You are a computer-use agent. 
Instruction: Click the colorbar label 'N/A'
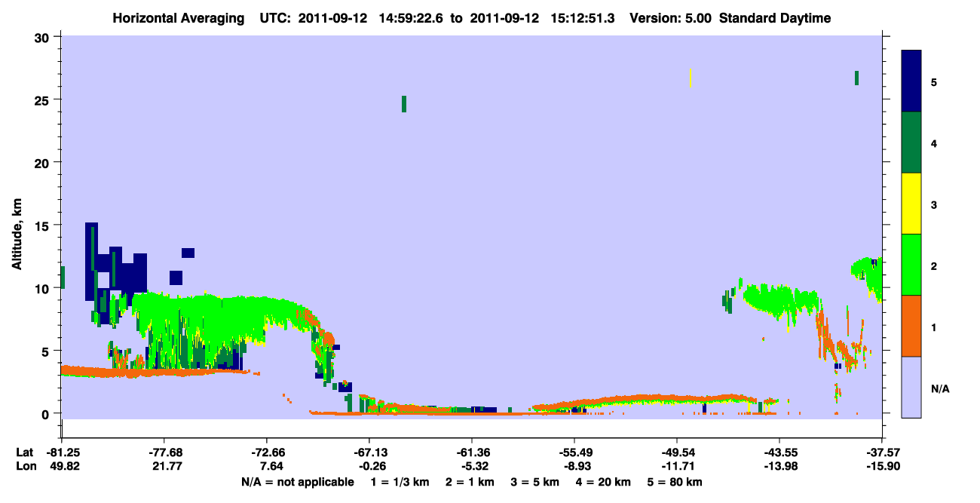click(939, 389)
